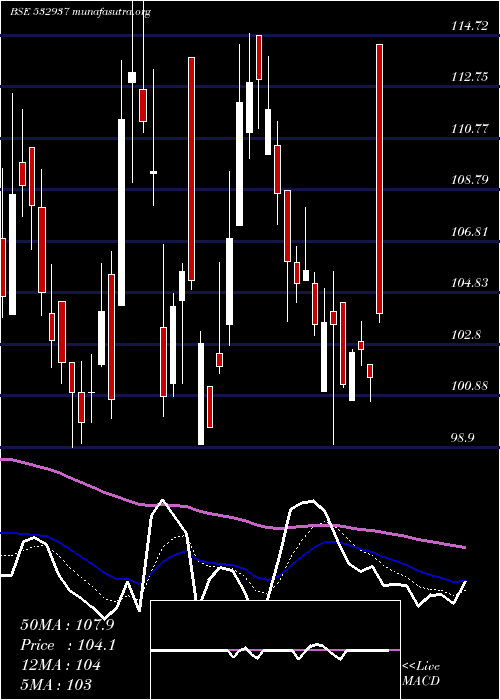Click the 108.79 price axis label
The image size is (500, 700).
click(x=470, y=180)
